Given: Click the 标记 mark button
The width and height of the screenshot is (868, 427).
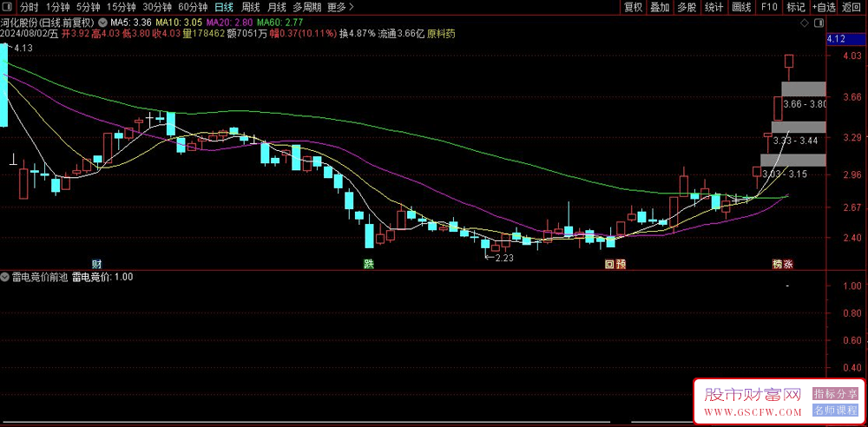Looking at the screenshot, I should click(x=796, y=7).
